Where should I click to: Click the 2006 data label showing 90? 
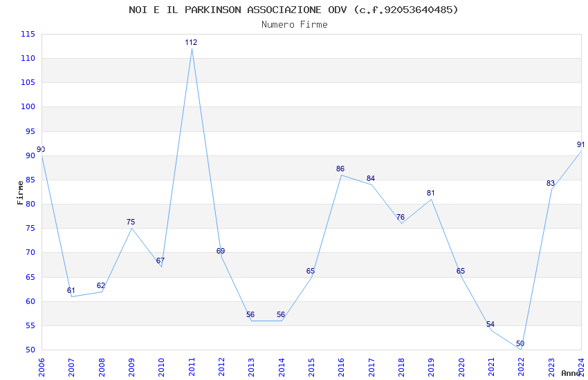tap(41, 149)
